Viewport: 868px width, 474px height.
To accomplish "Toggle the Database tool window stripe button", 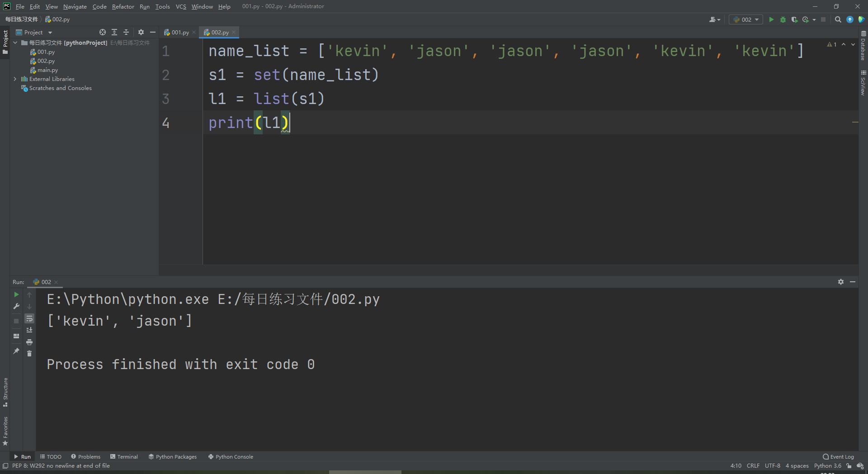I will pyautogui.click(x=863, y=46).
